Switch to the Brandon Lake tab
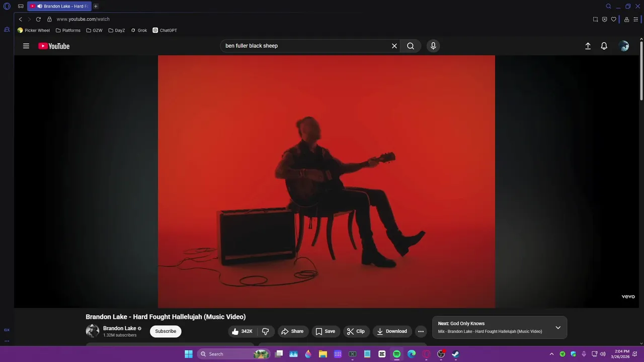The height and width of the screenshot is (362, 644). coord(59,6)
